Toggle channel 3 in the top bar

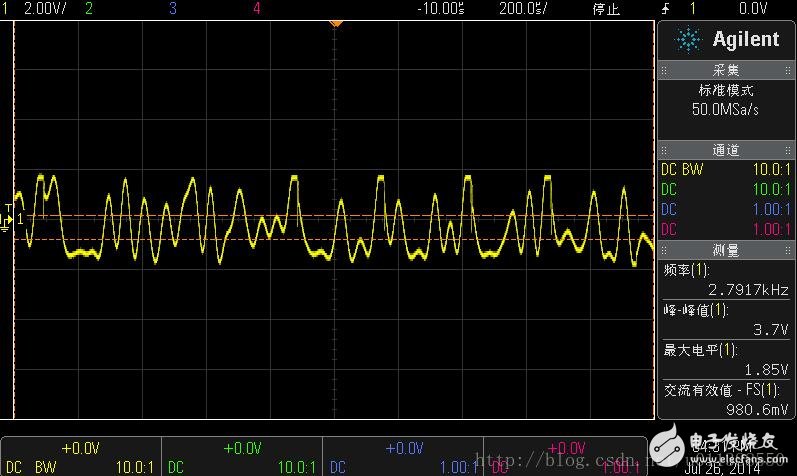173,9
